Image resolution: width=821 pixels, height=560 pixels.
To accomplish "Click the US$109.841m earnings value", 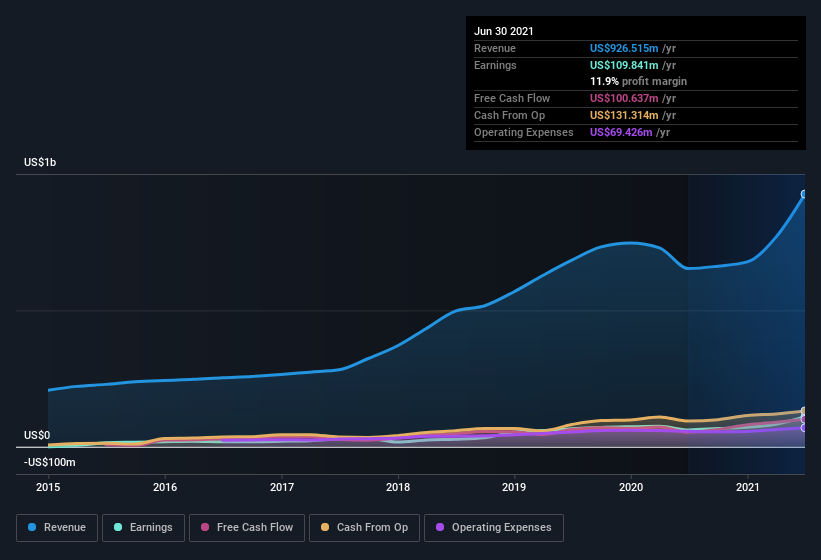I will coord(624,65).
